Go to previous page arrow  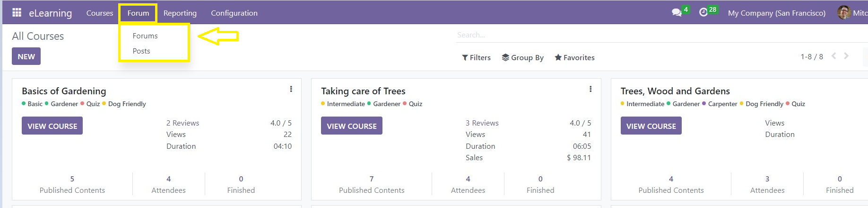(834, 56)
